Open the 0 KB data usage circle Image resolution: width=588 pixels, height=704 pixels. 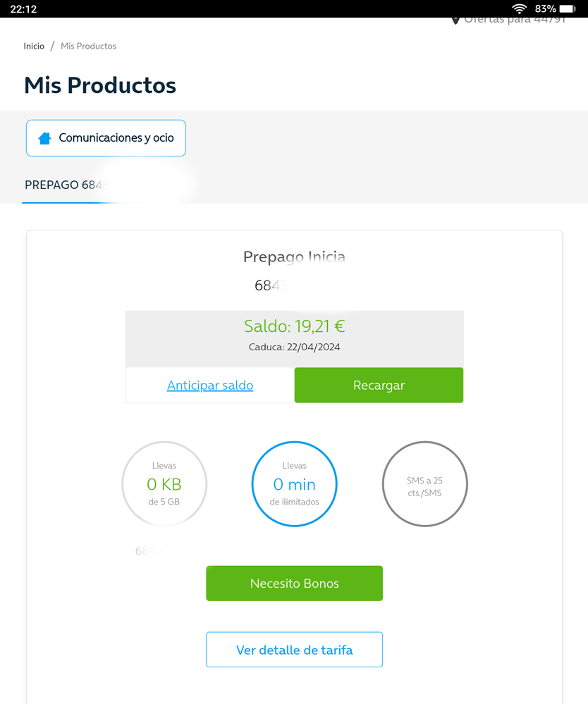coord(165,484)
